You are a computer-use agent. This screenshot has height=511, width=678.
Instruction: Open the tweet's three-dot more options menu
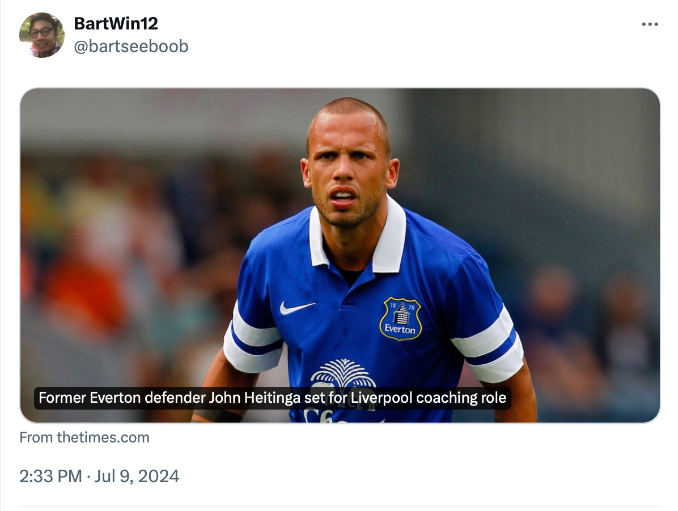click(x=650, y=24)
